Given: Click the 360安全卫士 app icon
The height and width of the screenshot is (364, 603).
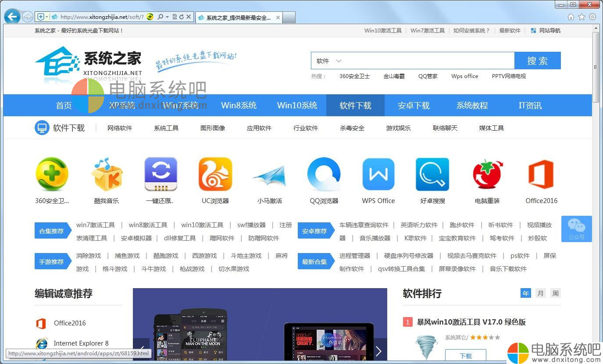Looking at the screenshot, I should coord(52,175).
